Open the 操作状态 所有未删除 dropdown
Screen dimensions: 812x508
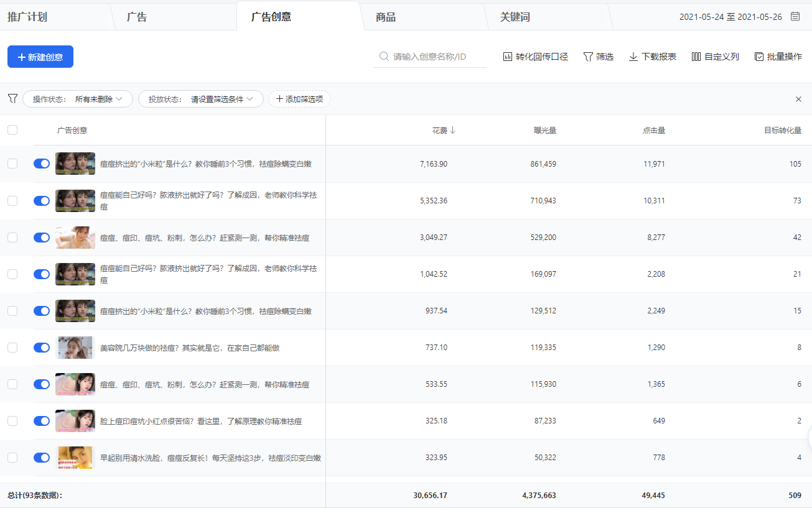(78, 98)
